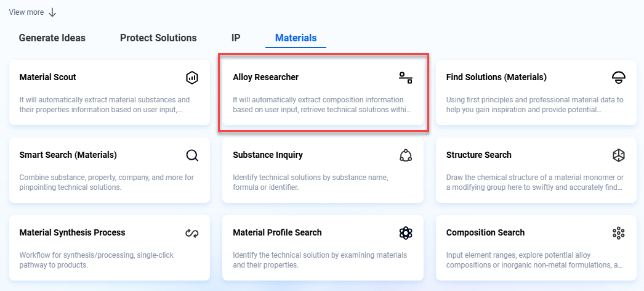
Task: Click the Smart Search magnifier icon
Action: 192,155
